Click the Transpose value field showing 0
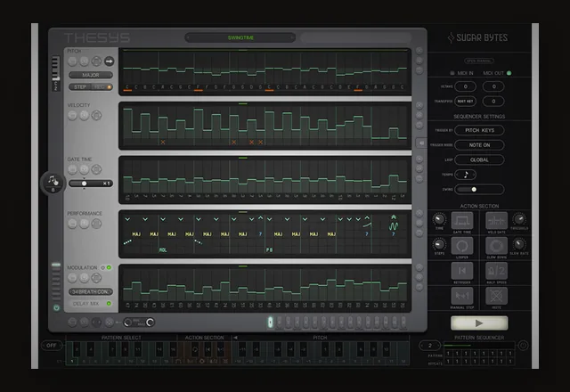Image resolution: width=570 pixels, height=392 pixels. coord(493,101)
